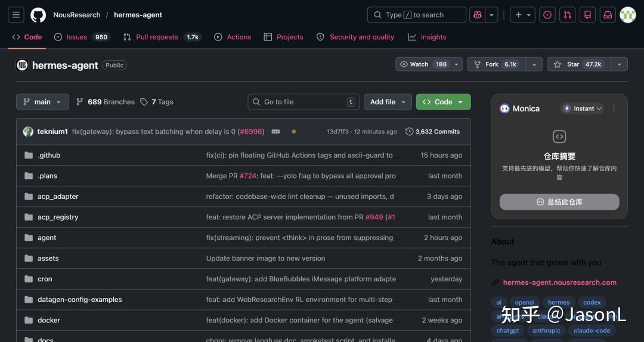Expand the Copilot dropdown arrow

[491, 15]
